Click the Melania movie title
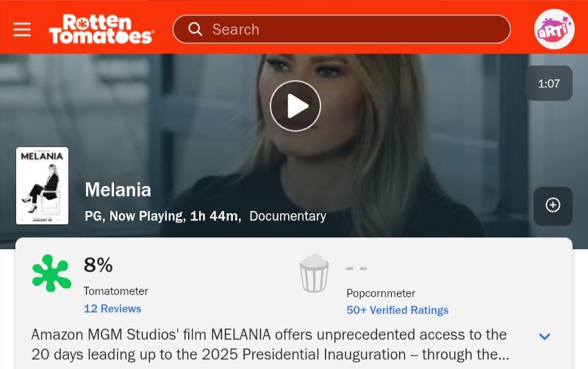 (118, 190)
